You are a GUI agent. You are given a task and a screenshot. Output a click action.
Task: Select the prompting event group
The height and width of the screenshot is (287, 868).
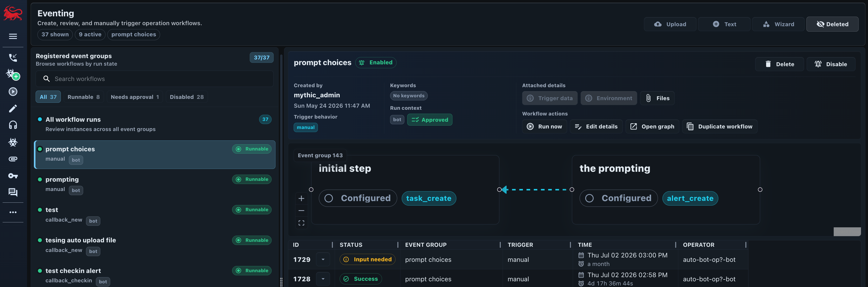tap(155, 185)
